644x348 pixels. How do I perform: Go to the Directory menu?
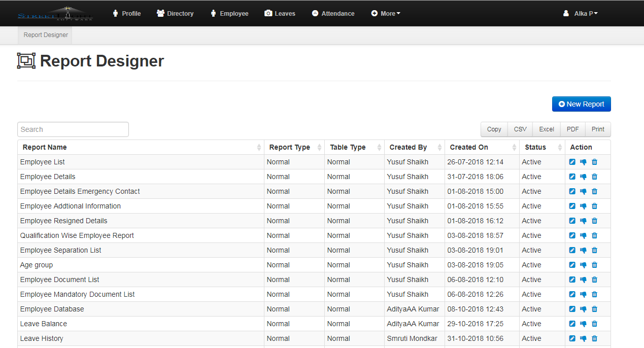pyautogui.click(x=175, y=14)
